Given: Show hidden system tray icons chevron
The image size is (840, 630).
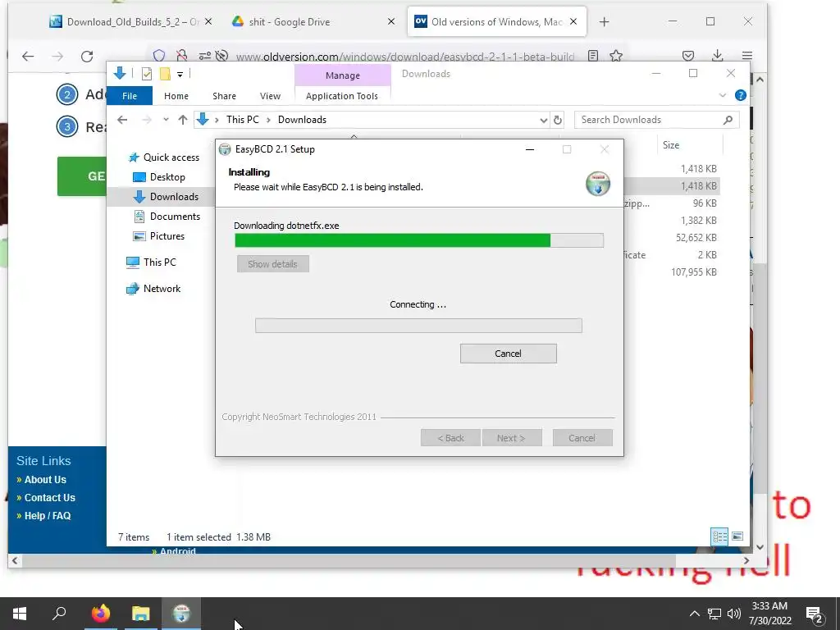Looking at the screenshot, I should click(694, 614).
